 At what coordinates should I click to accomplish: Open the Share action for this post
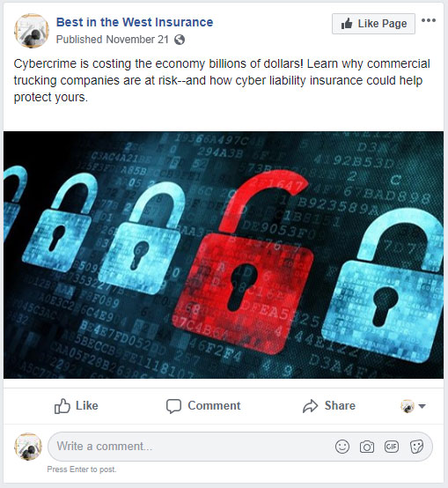[329, 406]
